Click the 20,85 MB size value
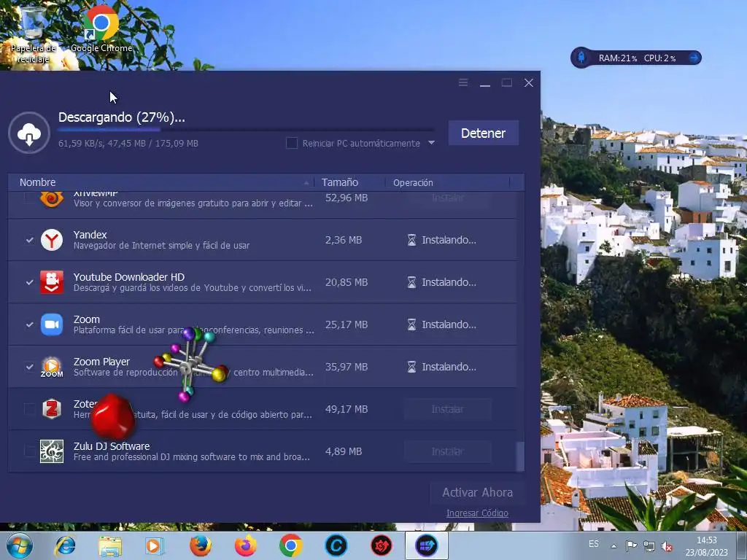This screenshot has width=747, height=560. coord(347,282)
